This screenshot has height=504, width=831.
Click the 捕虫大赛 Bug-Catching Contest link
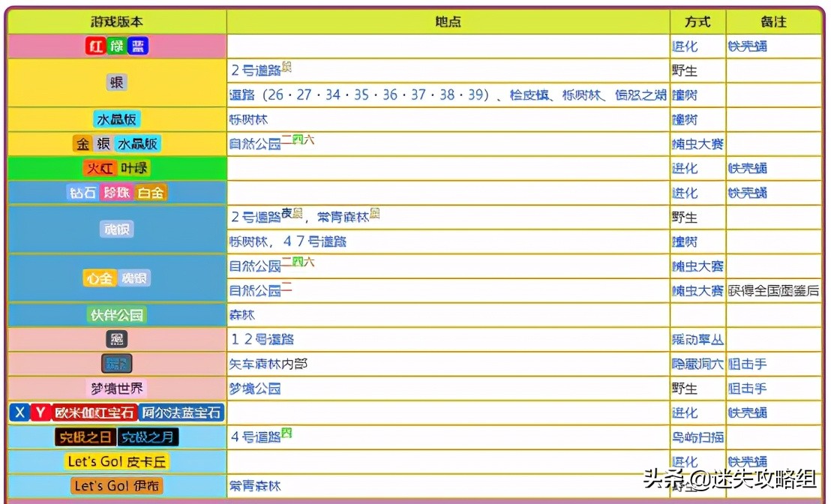click(697, 144)
